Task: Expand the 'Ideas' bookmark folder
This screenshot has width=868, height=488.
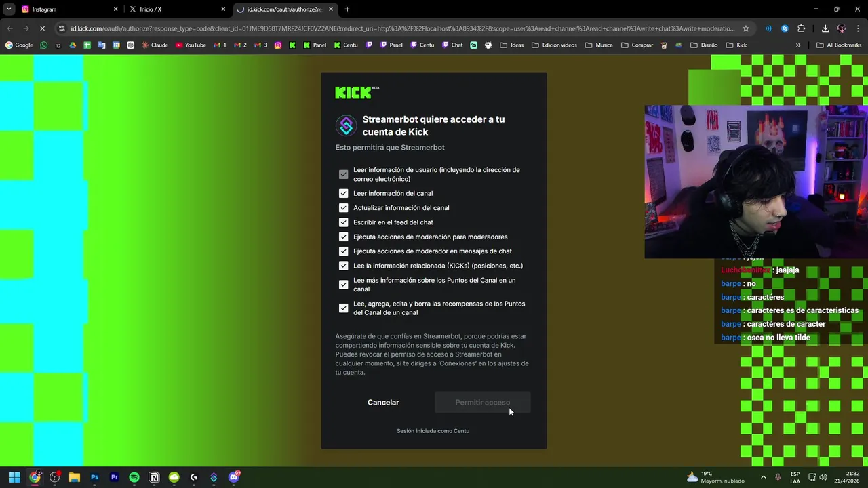Action: coord(511,45)
